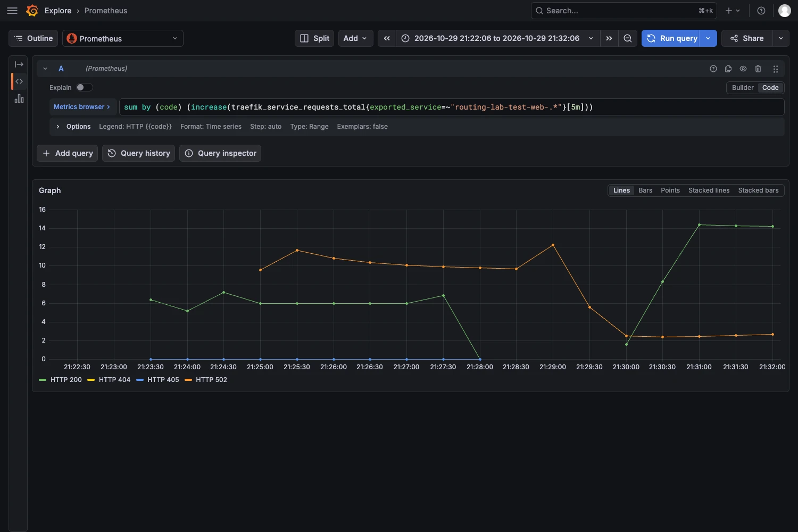This screenshot has height=532, width=798.
Task: Expand the content outline side rail
Action: 19,64
